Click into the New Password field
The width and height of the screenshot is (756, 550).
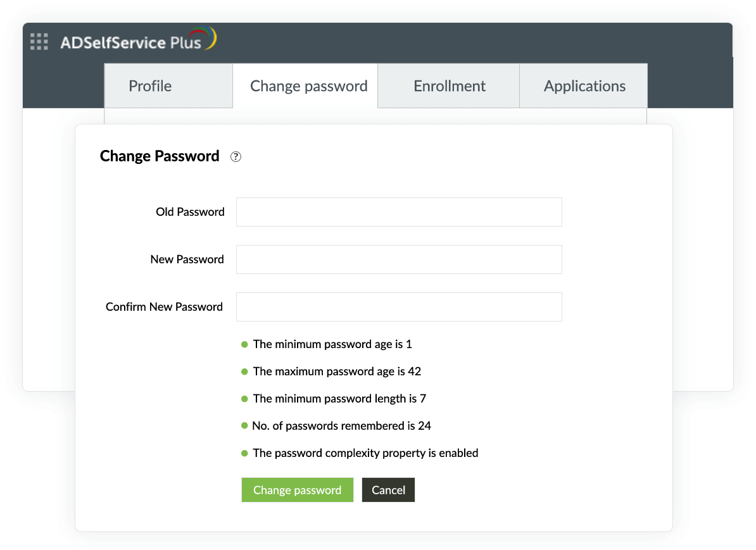(399, 259)
